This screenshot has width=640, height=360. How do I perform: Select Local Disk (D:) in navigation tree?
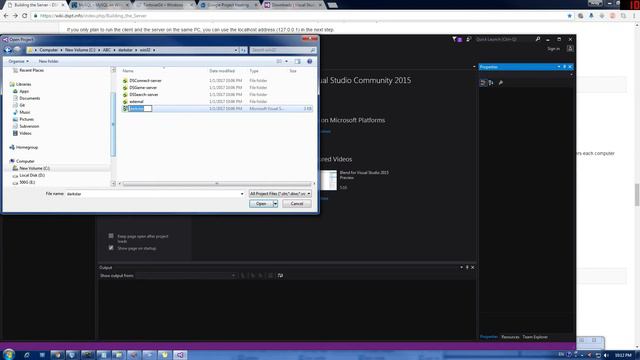(x=32, y=176)
